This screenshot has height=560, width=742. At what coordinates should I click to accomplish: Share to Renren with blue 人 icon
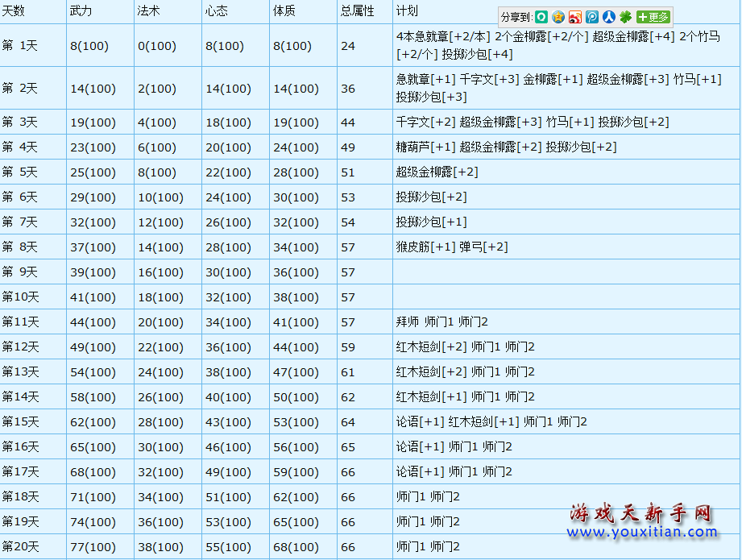[x=608, y=17]
